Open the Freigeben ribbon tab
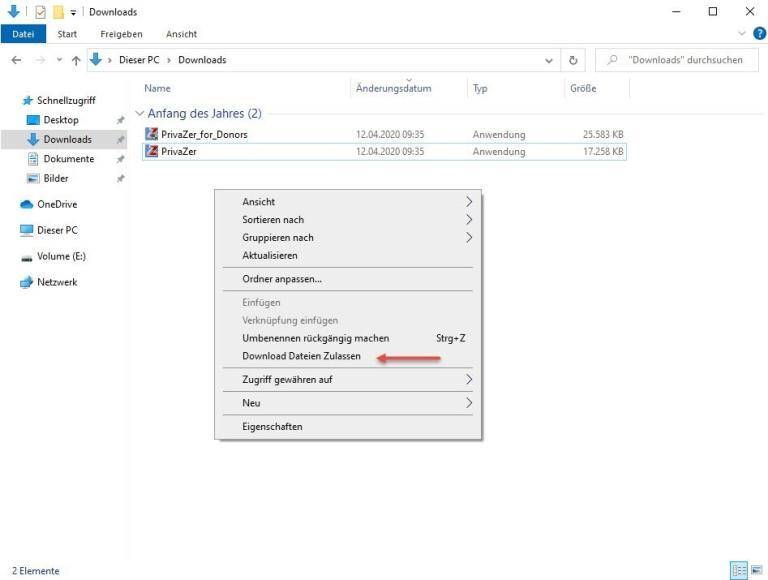Screen dimensions: 768x580 [x=121, y=34]
